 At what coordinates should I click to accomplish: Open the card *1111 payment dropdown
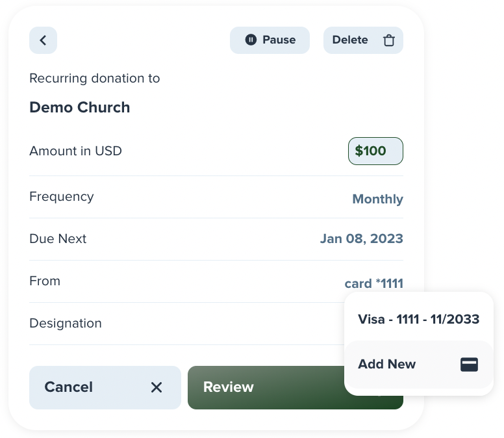coord(374,283)
